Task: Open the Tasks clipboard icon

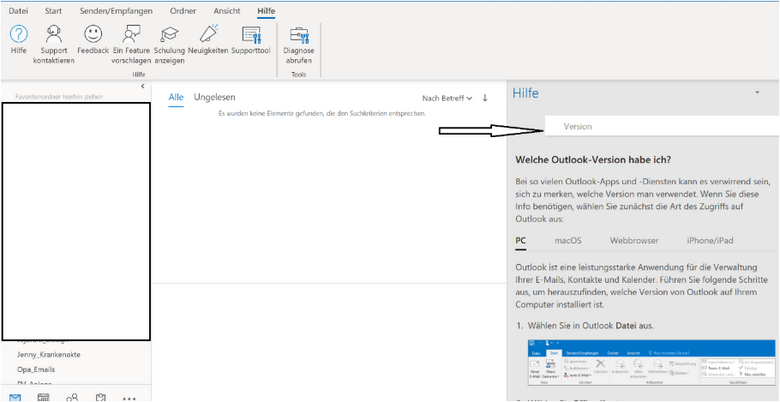Action: tap(100, 398)
